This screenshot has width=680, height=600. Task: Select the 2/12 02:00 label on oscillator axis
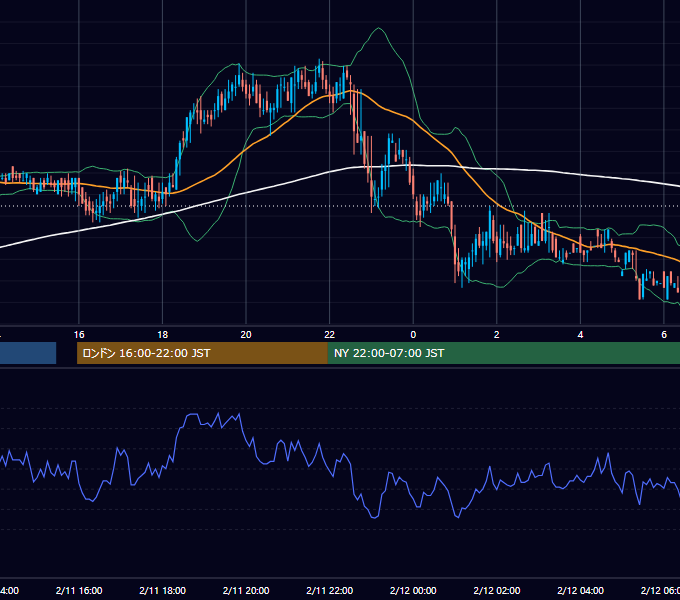pyautogui.click(x=497, y=590)
